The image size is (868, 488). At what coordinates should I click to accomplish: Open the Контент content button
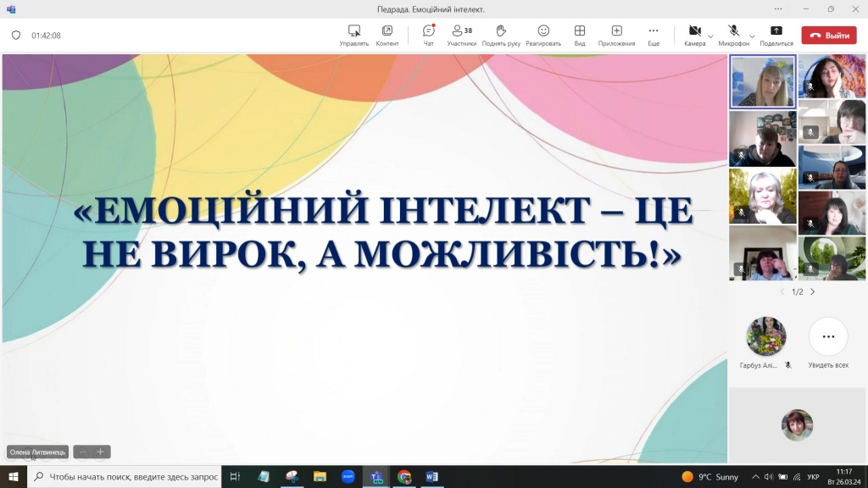pyautogui.click(x=387, y=36)
